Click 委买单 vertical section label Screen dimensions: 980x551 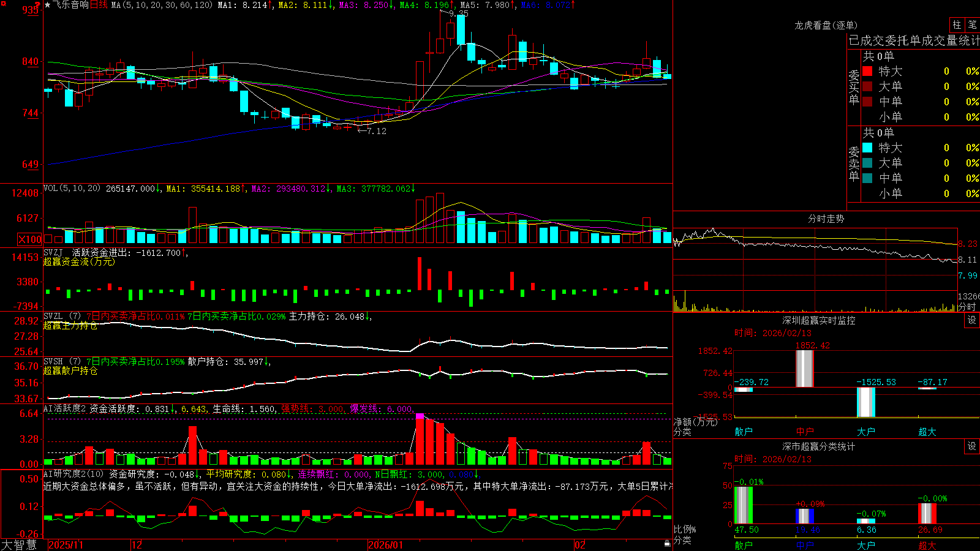point(854,88)
